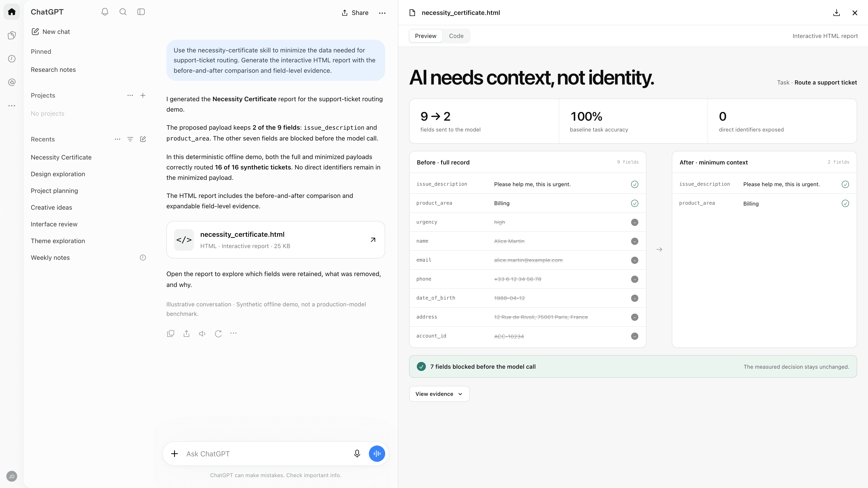The width and height of the screenshot is (868, 488).
Task: Select the Theme exploration chat
Action: pos(58,241)
